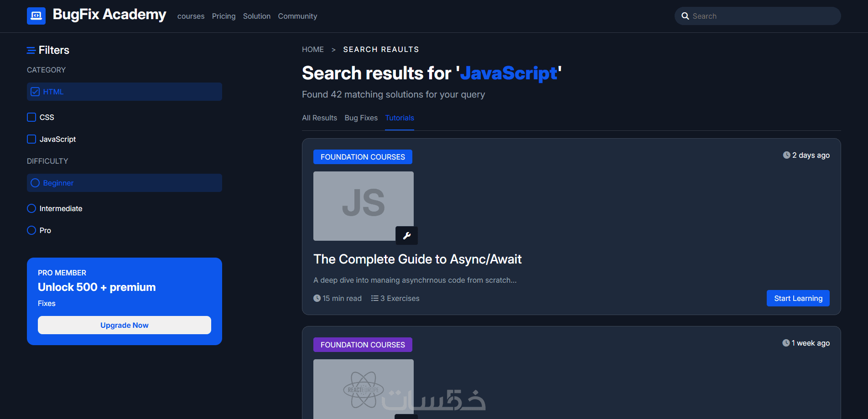Enable the CSS category checkbox

[x=31, y=117]
